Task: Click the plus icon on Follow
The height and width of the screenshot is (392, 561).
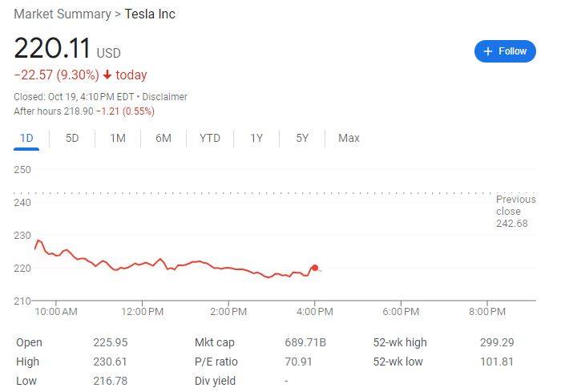Action: coord(487,51)
